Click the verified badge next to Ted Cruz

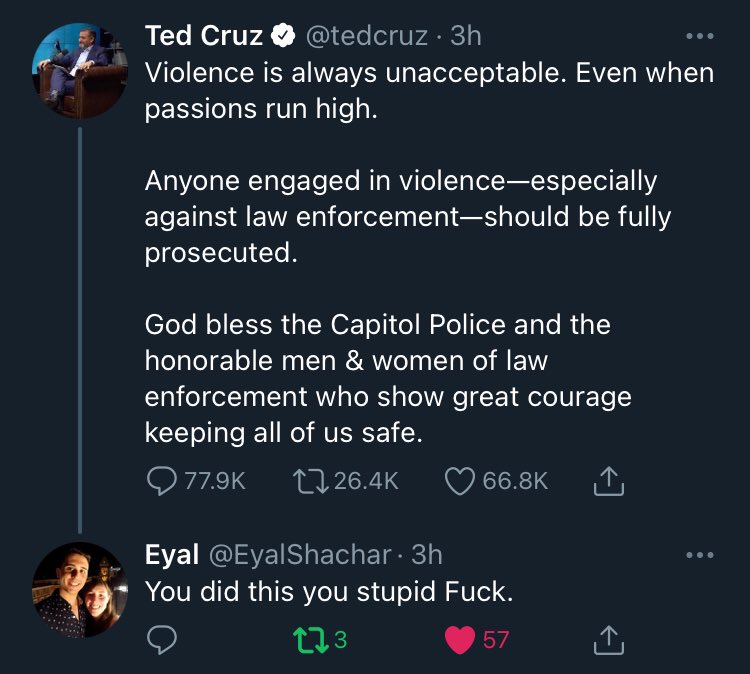283,36
